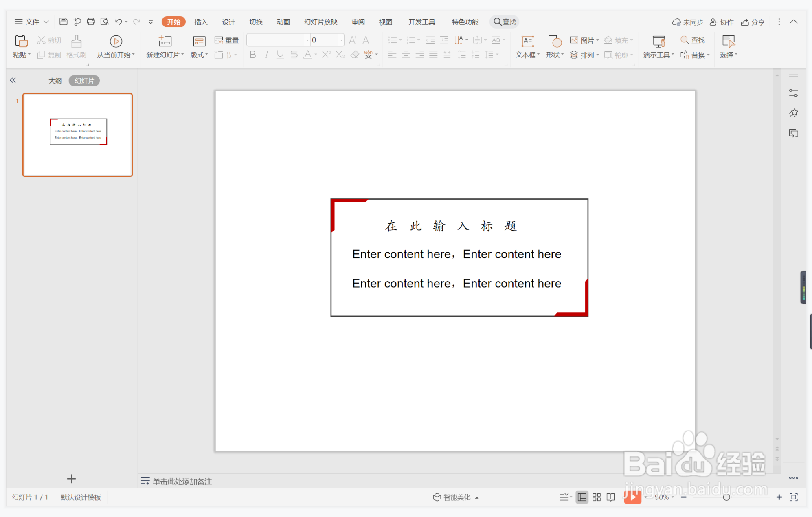
Task: Click the Undo arrow icon
Action: click(118, 22)
